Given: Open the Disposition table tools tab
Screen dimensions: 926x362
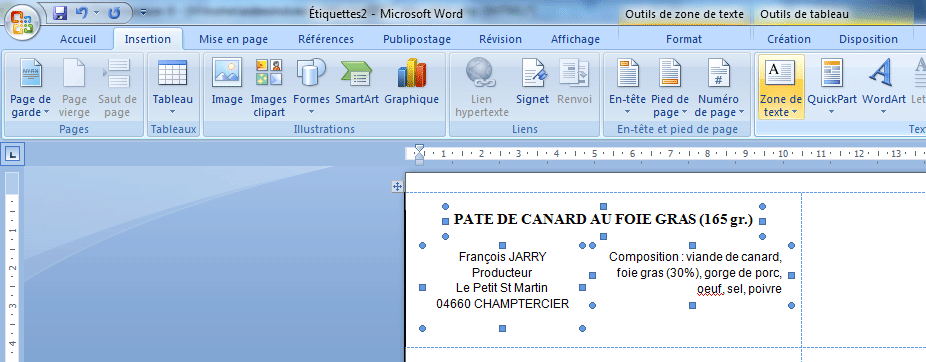Looking at the screenshot, I should [x=868, y=40].
